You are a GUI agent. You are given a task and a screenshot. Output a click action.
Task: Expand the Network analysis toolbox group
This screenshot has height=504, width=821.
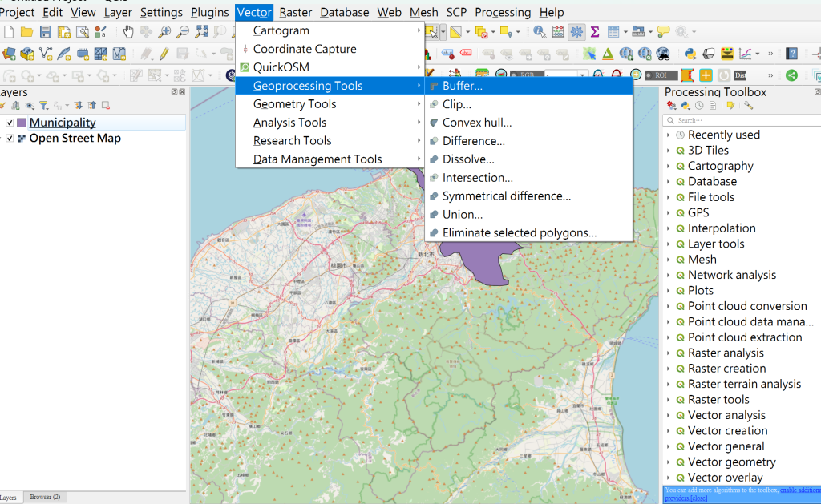[x=669, y=276]
